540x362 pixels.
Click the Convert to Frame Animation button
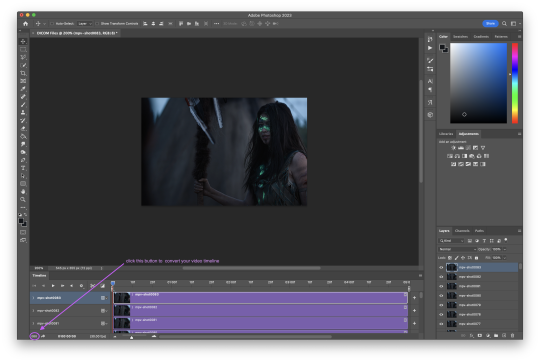point(34,336)
